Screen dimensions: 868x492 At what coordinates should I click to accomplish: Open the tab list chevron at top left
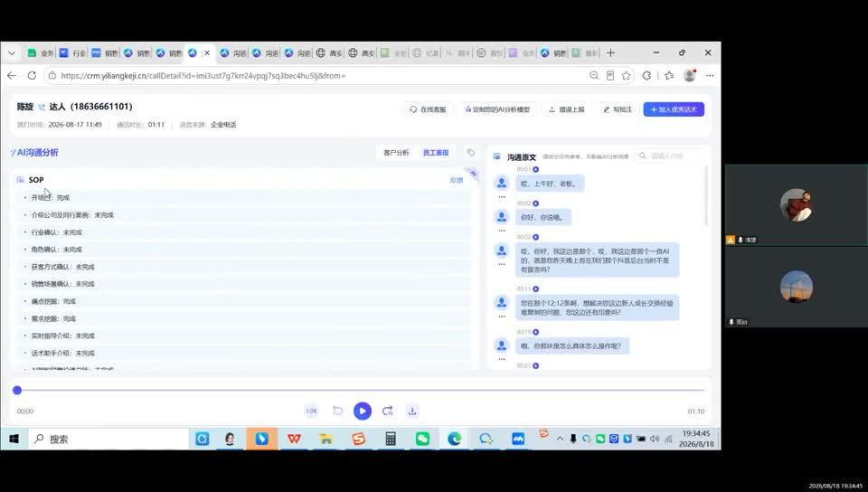pos(12,53)
